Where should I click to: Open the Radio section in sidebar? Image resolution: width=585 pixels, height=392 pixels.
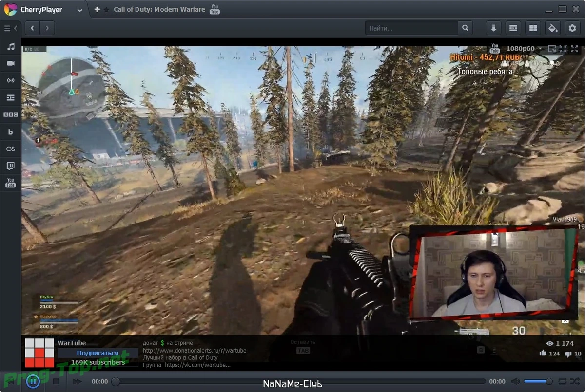tap(10, 80)
